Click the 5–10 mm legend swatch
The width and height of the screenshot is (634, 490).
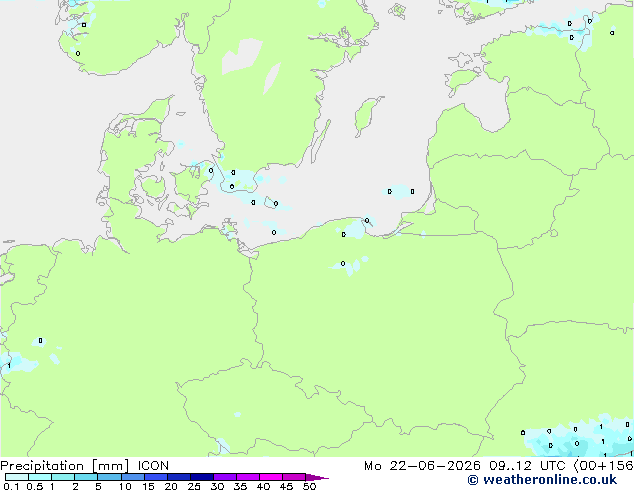pyautogui.click(x=109, y=477)
